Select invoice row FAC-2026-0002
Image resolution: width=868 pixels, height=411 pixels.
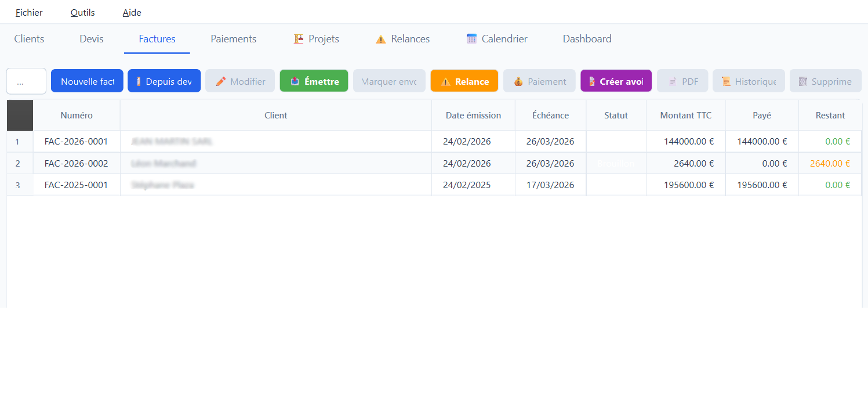coord(76,164)
